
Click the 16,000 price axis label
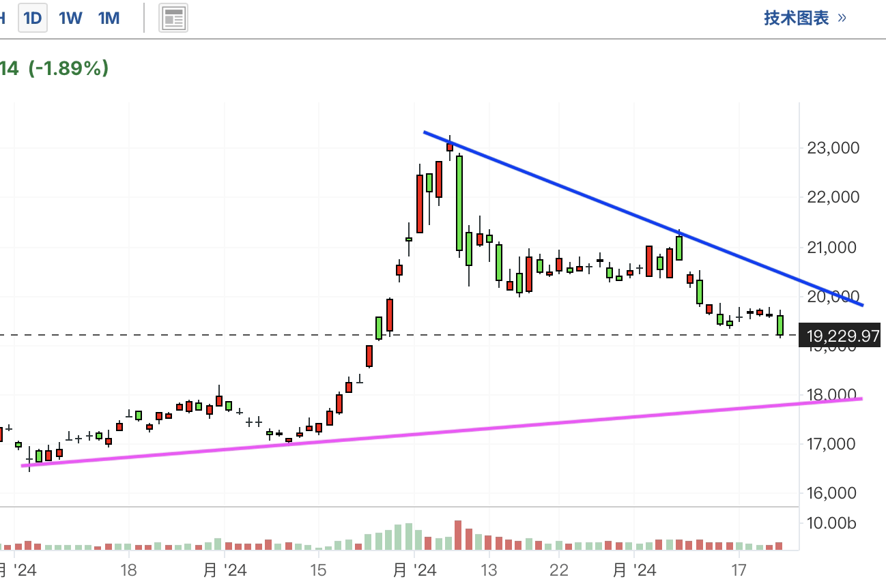tap(831, 493)
